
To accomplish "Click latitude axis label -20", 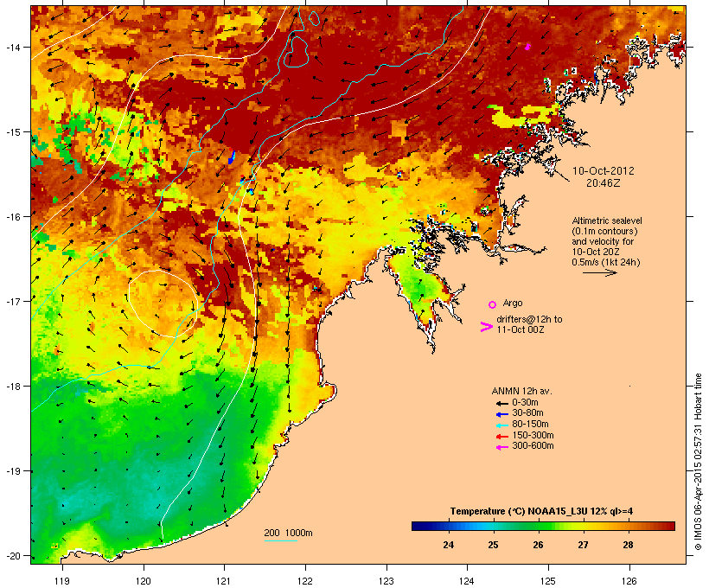I will pos(12,556).
